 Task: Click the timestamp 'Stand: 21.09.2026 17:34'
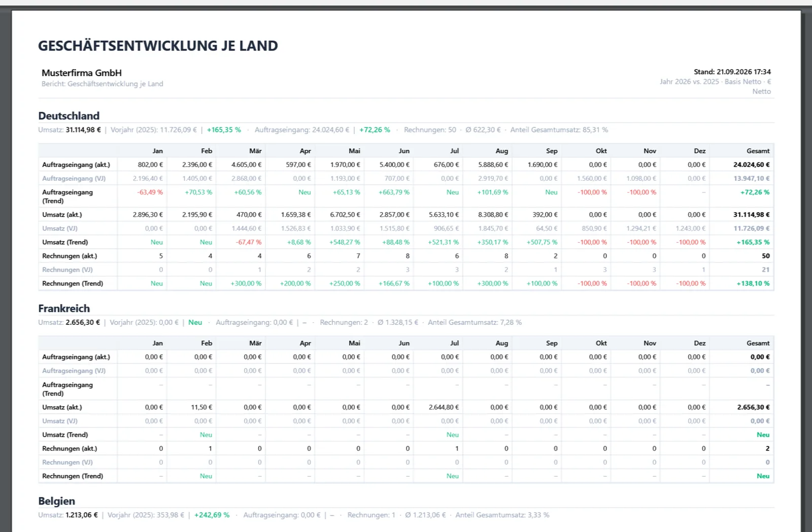pyautogui.click(x=732, y=72)
